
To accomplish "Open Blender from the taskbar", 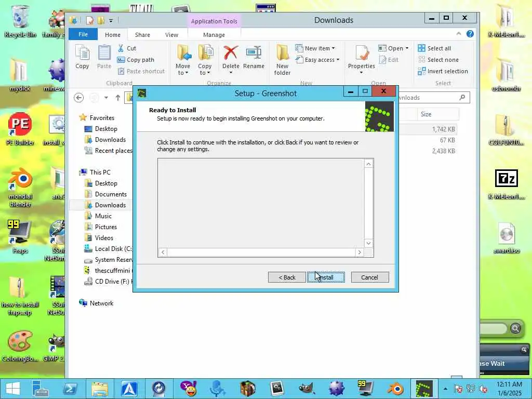I will point(395,389).
